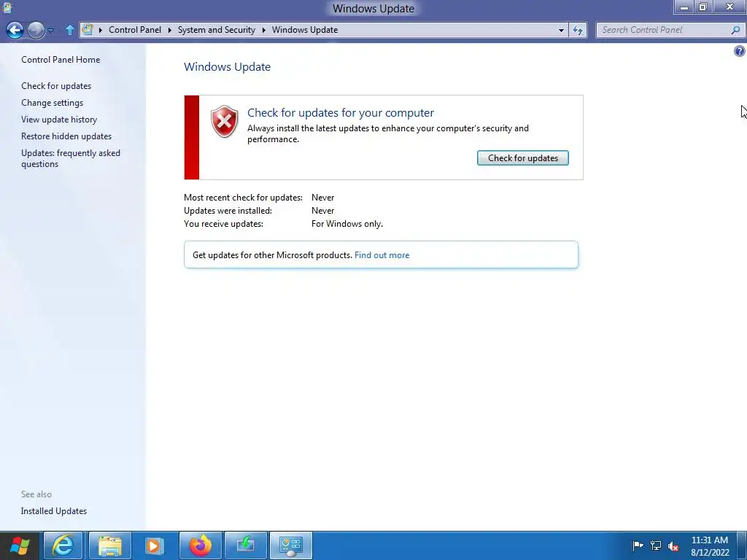
Task: Select Control Panel breadcrumb
Action: click(135, 29)
